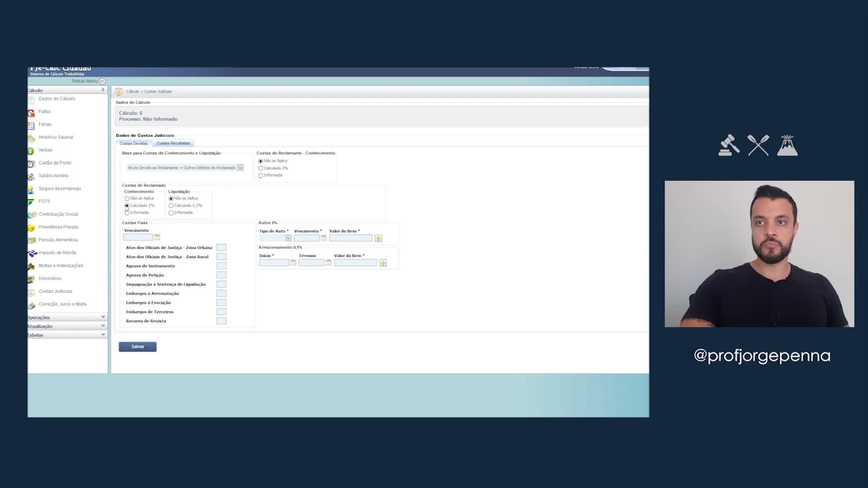Click Atos Oficiais Zona Urbana quantity field
This screenshot has height=488, width=868.
point(221,248)
